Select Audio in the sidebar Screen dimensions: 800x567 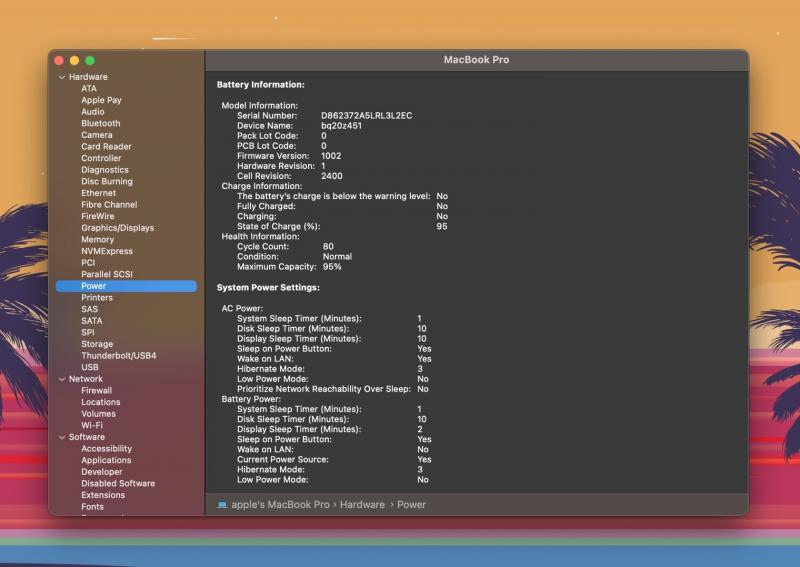pyautogui.click(x=92, y=112)
